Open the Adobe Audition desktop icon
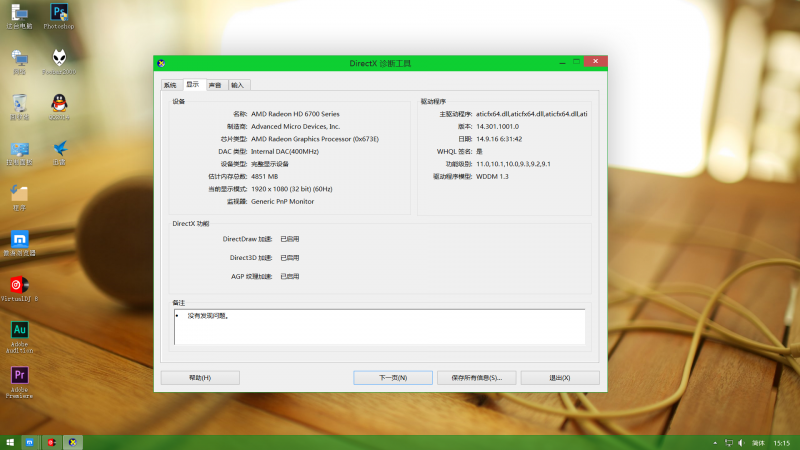The height and width of the screenshot is (450, 800). pyautogui.click(x=20, y=331)
